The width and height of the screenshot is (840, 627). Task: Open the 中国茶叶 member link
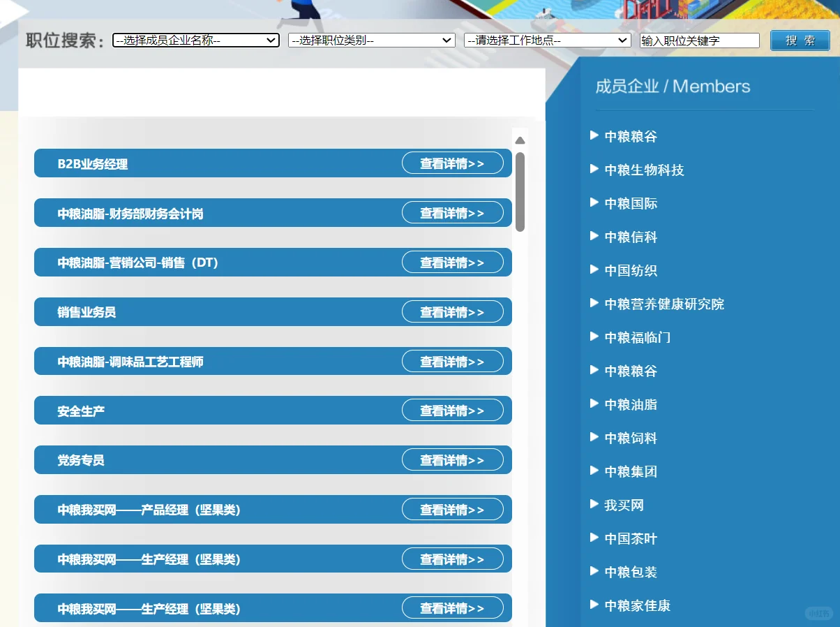click(x=631, y=539)
